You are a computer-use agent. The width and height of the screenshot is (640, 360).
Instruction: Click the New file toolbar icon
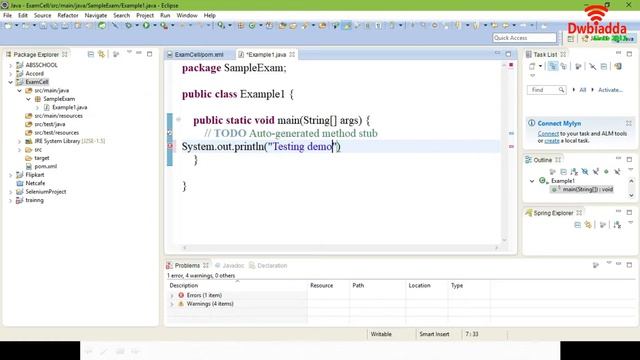[8, 25]
